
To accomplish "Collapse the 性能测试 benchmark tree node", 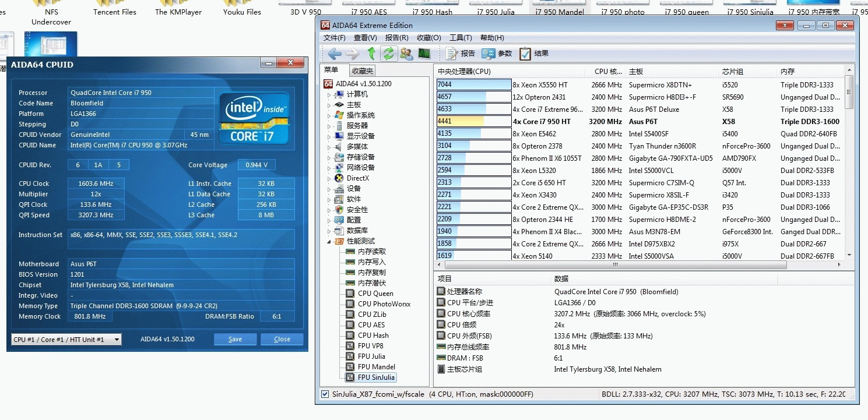I will point(329,241).
